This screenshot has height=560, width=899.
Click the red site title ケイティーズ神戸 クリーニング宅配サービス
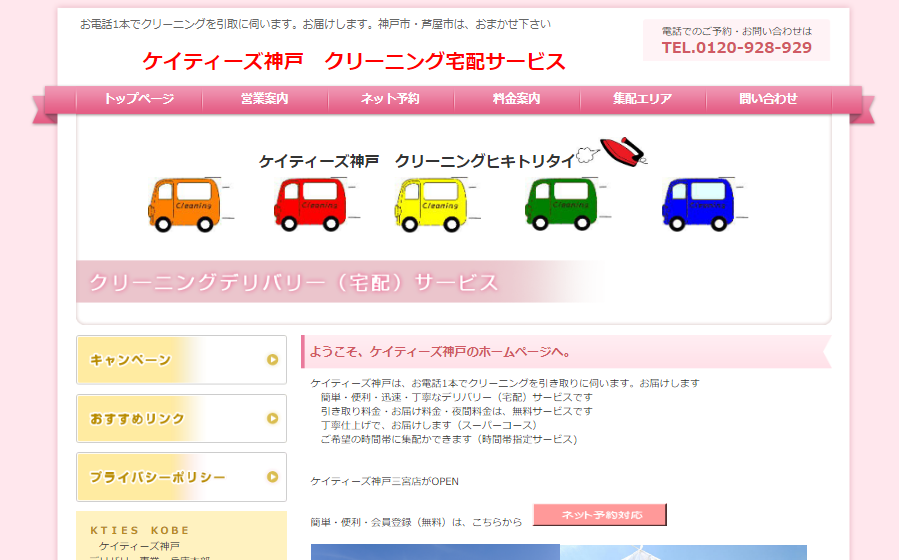tap(354, 61)
